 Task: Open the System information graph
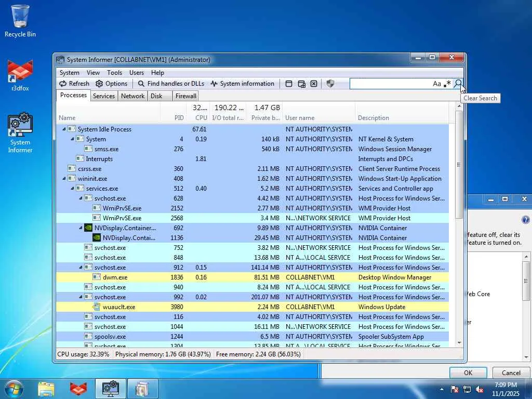coord(242,84)
